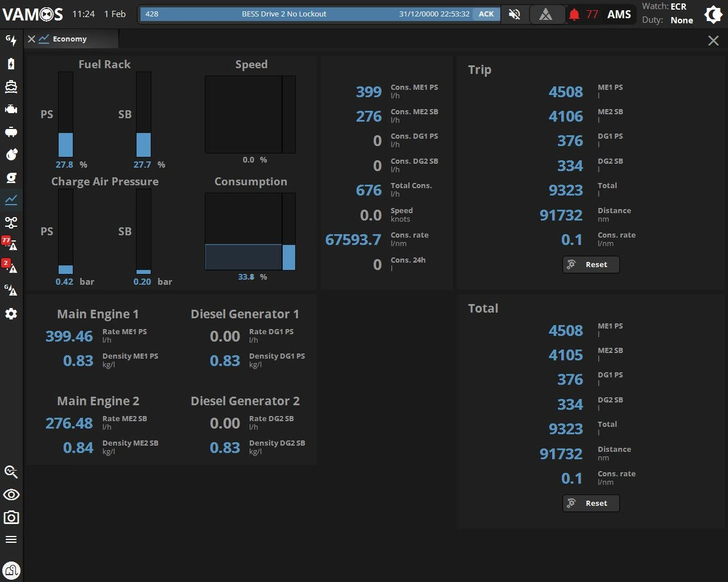The width and height of the screenshot is (728, 582).
Task: Open the pump sidebar icon
Action: pyautogui.click(x=11, y=177)
